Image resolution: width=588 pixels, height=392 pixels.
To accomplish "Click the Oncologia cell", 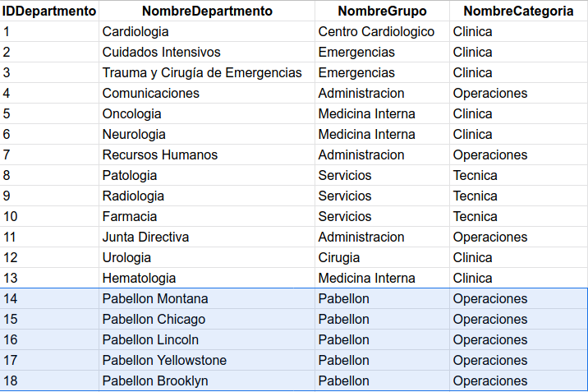I will (x=207, y=113).
